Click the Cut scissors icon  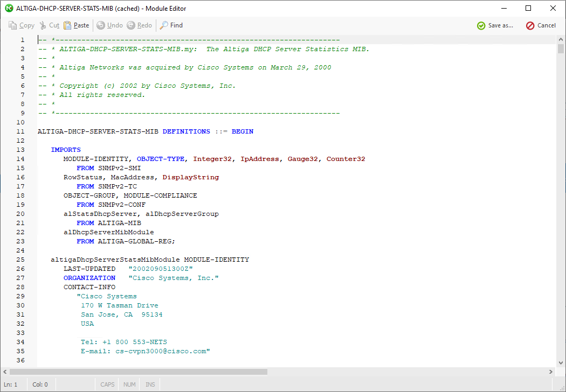coord(43,25)
